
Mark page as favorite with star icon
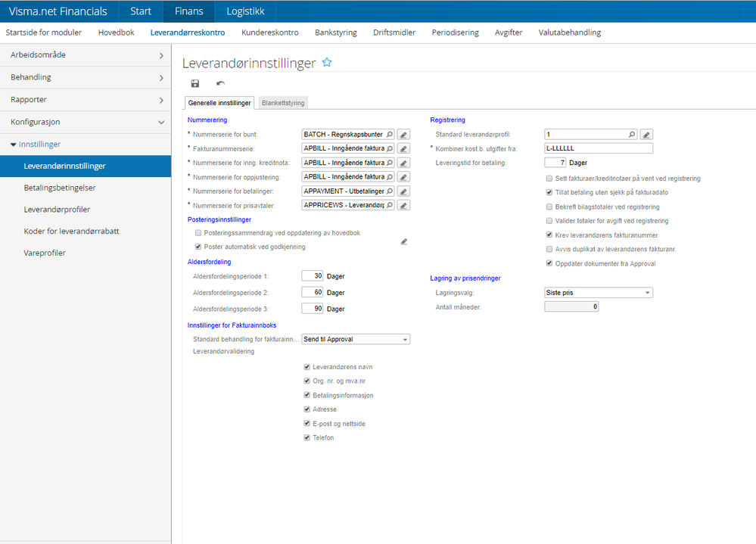click(327, 63)
